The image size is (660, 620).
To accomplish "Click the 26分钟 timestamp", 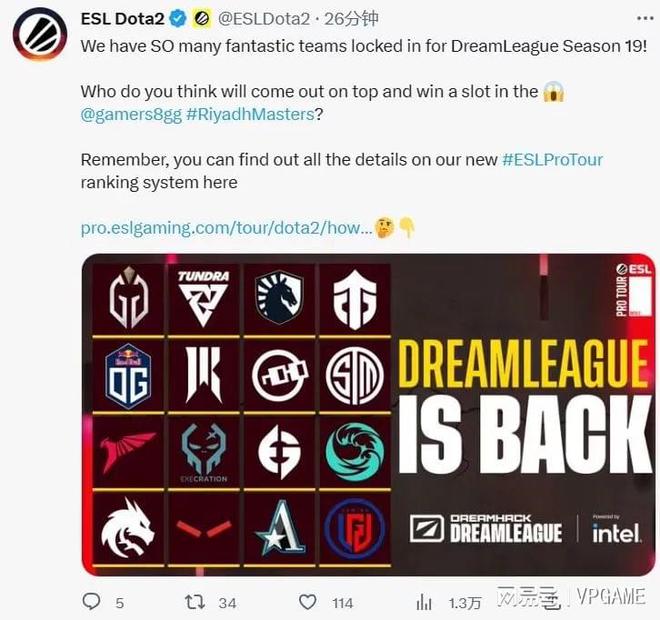I will click(x=351, y=19).
